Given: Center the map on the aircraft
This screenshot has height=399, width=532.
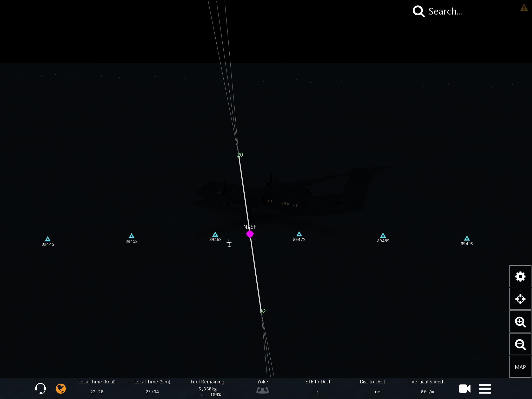Looking at the screenshot, I should 520,299.
